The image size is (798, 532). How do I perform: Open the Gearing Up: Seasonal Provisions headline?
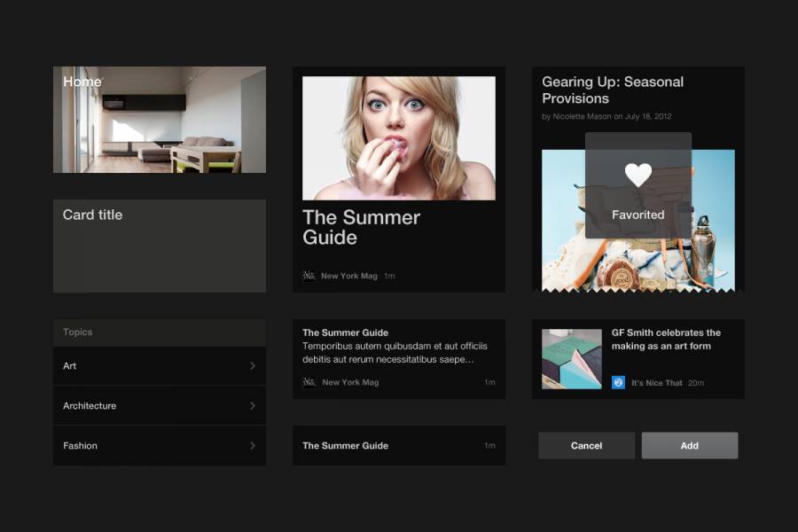[x=613, y=90]
